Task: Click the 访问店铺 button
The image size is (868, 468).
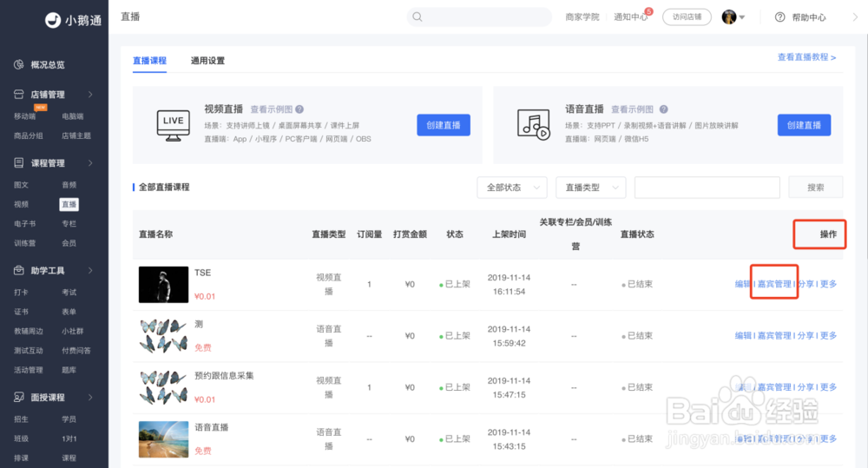Action: coord(687,17)
